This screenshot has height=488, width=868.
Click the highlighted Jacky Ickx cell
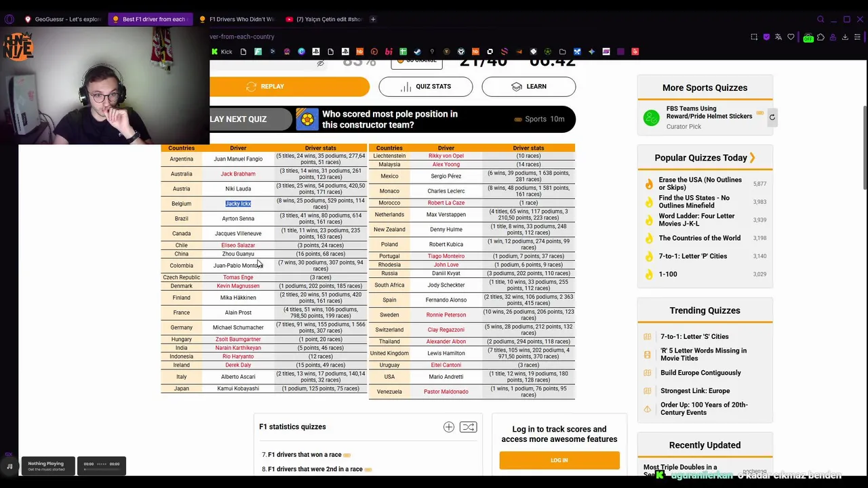tap(238, 203)
